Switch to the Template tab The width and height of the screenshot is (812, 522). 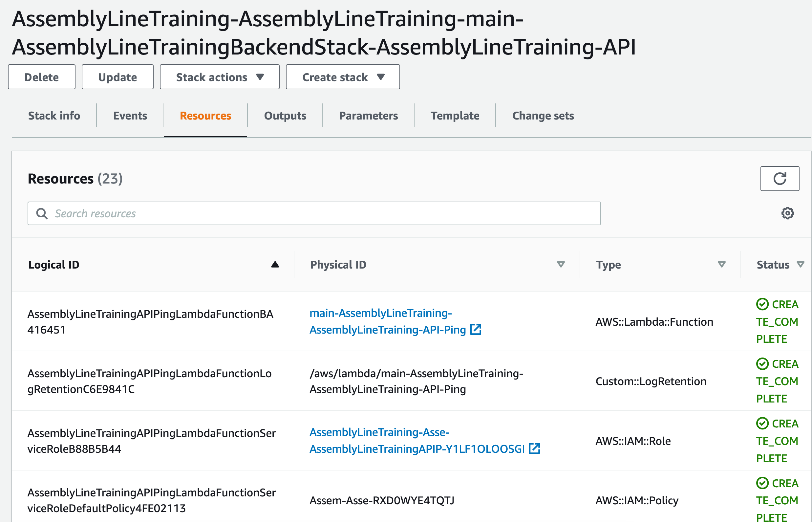[x=456, y=116]
